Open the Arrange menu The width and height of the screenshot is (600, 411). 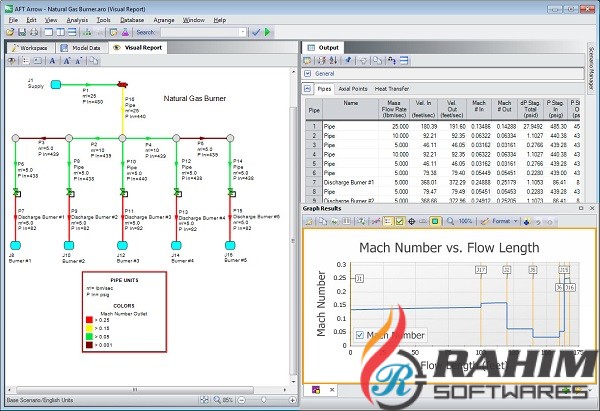tap(164, 20)
